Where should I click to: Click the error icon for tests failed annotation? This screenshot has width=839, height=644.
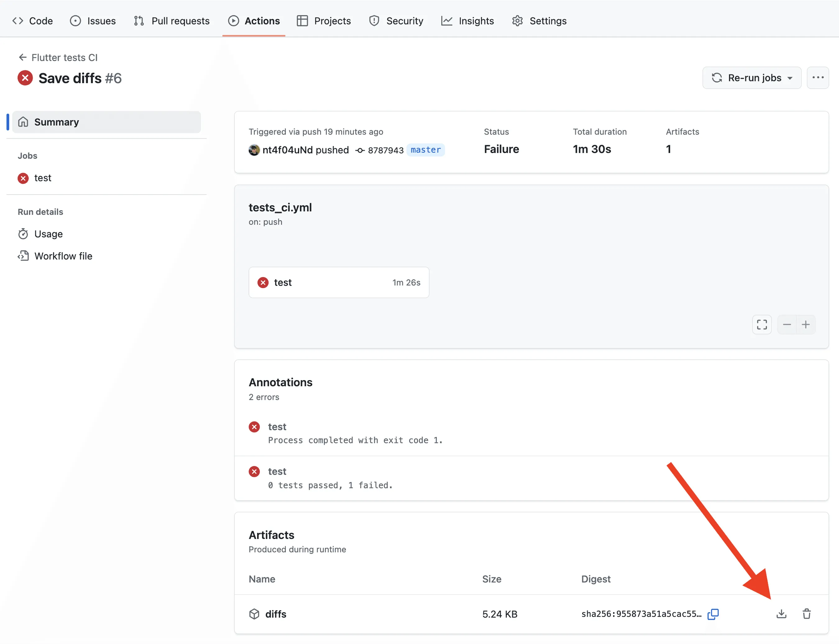tap(254, 471)
